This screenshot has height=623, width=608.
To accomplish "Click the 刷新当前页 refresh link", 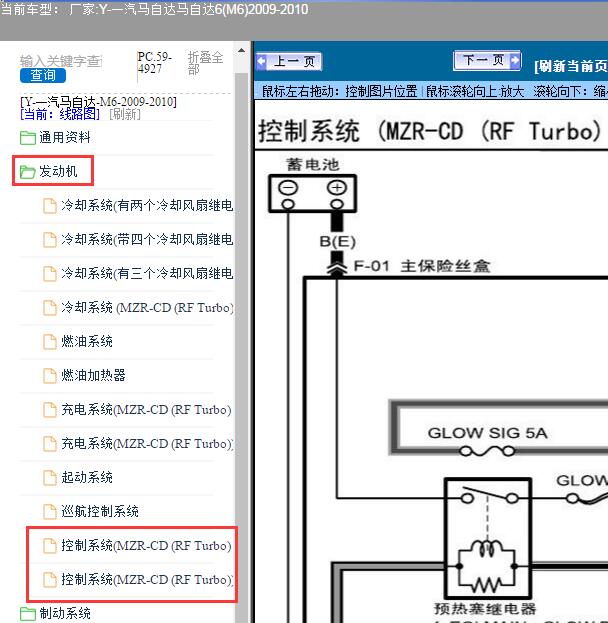I will point(571,66).
